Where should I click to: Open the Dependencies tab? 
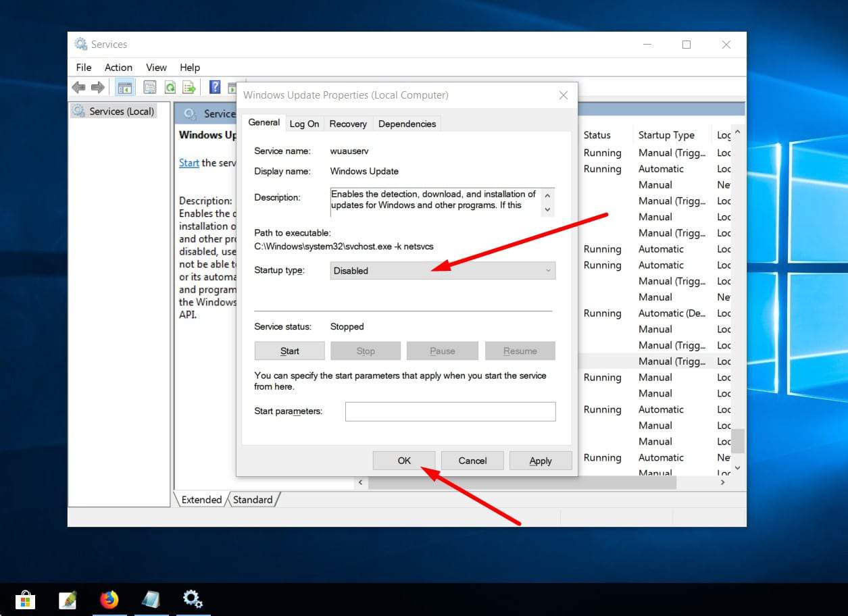pyautogui.click(x=407, y=124)
